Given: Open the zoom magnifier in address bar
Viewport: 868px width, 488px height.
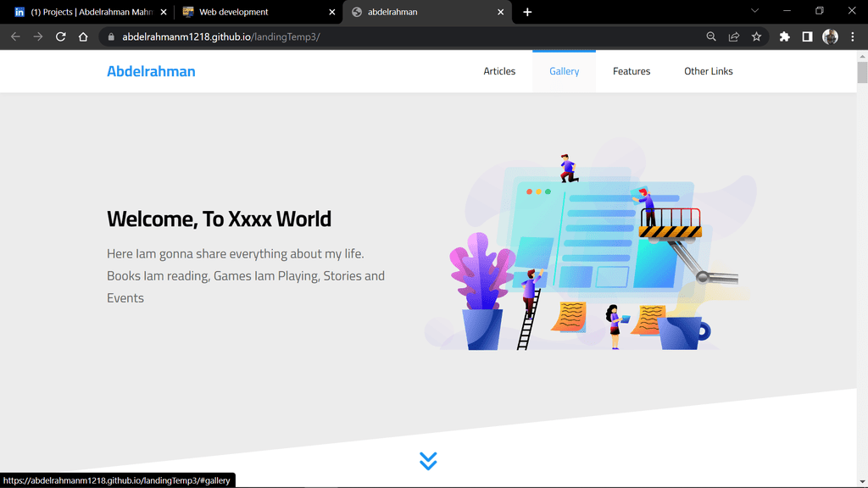Looking at the screenshot, I should pos(711,36).
